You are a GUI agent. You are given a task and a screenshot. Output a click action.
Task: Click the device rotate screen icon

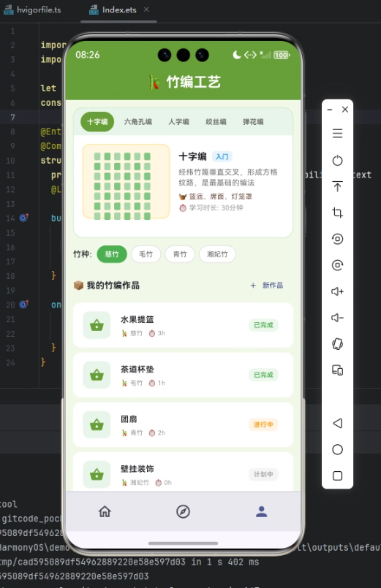[x=337, y=344]
